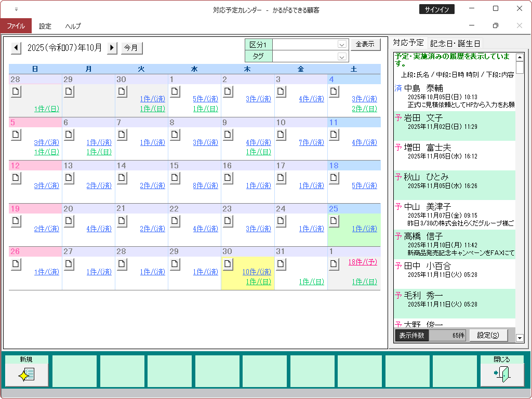This screenshot has width=532, height=399.
Task: Click the 閉じる exit door icon button
Action: 502,374
